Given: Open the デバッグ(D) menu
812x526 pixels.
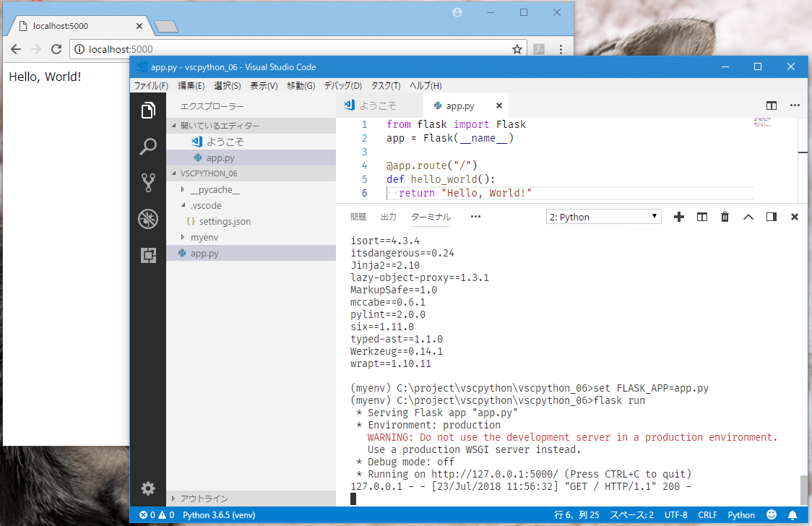Looking at the screenshot, I should click(x=343, y=85).
